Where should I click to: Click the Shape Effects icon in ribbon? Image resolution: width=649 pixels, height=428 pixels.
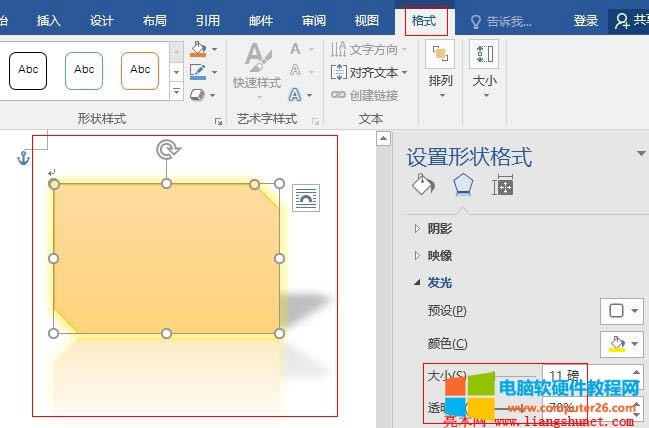(x=198, y=94)
